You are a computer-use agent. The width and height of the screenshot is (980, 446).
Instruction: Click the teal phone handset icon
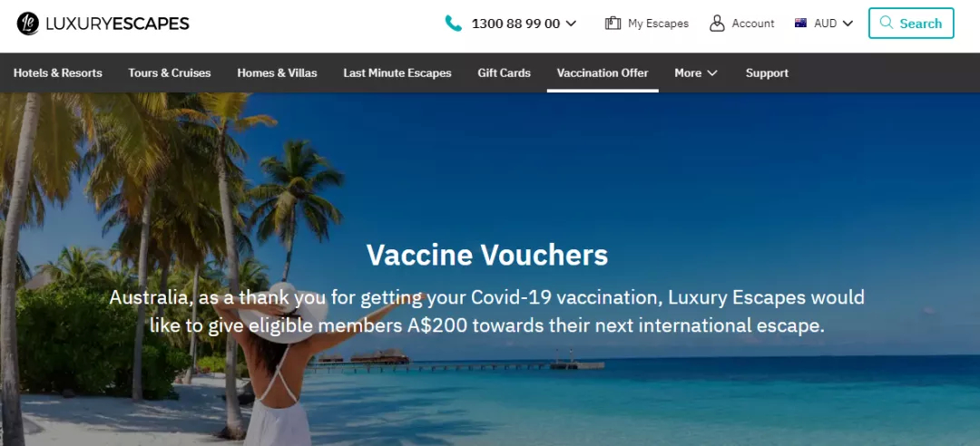(x=453, y=24)
